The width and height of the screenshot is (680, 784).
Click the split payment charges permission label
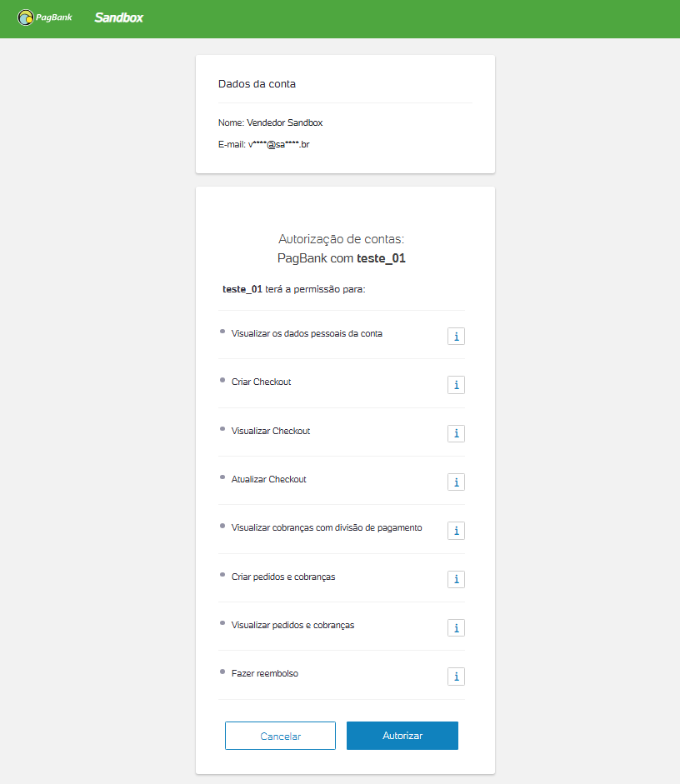coord(326,527)
